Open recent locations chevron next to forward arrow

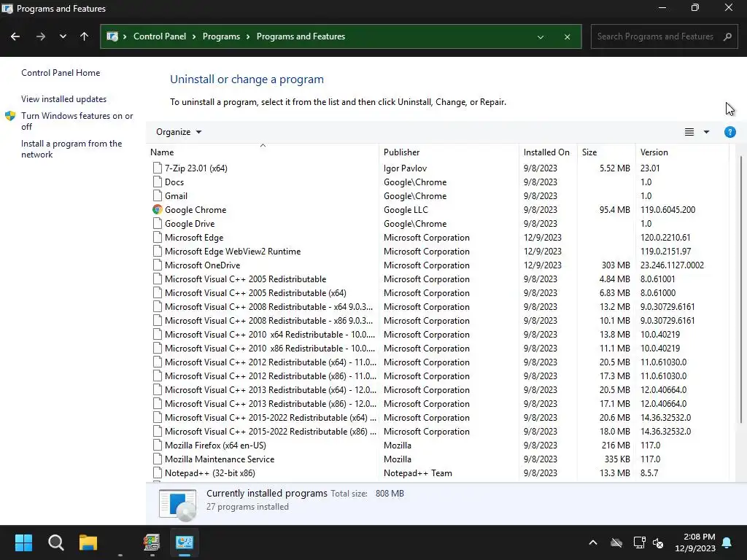point(63,36)
